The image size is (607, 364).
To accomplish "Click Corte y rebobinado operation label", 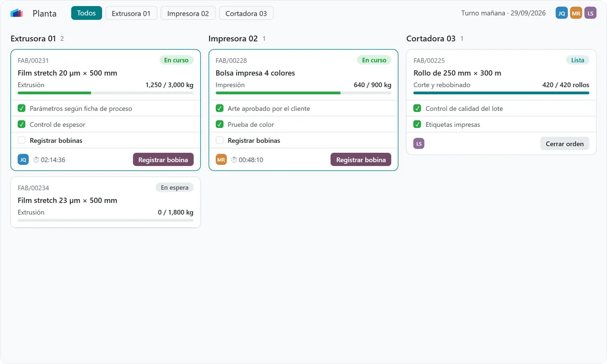I will point(441,85).
